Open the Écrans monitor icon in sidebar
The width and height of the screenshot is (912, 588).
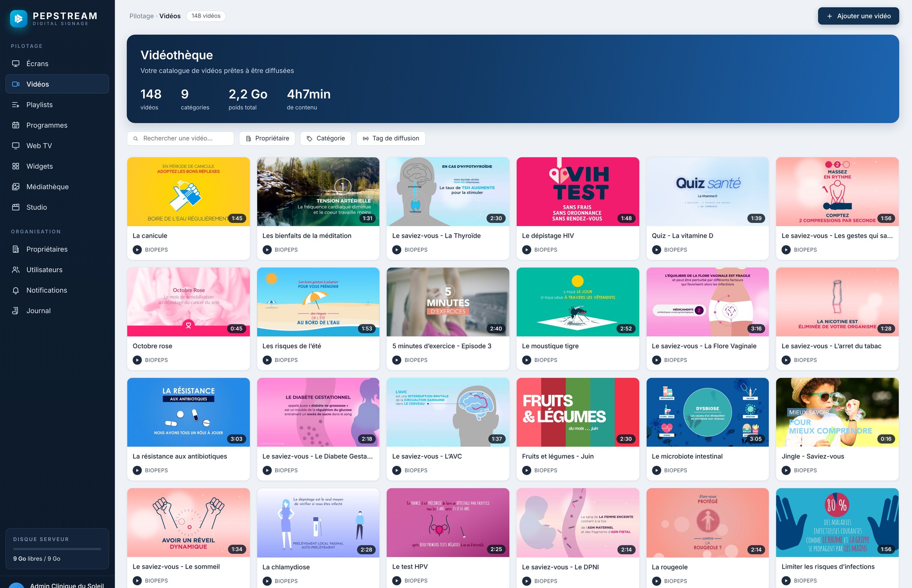point(16,63)
